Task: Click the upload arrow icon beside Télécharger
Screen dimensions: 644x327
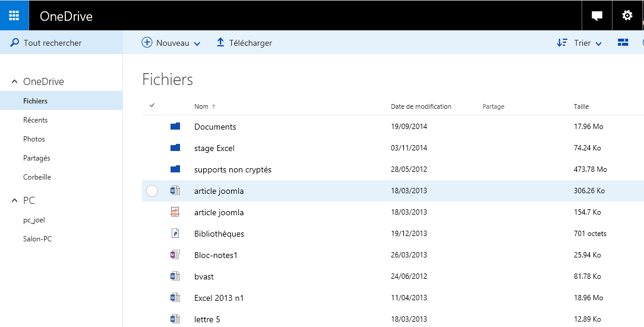Action: point(220,42)
